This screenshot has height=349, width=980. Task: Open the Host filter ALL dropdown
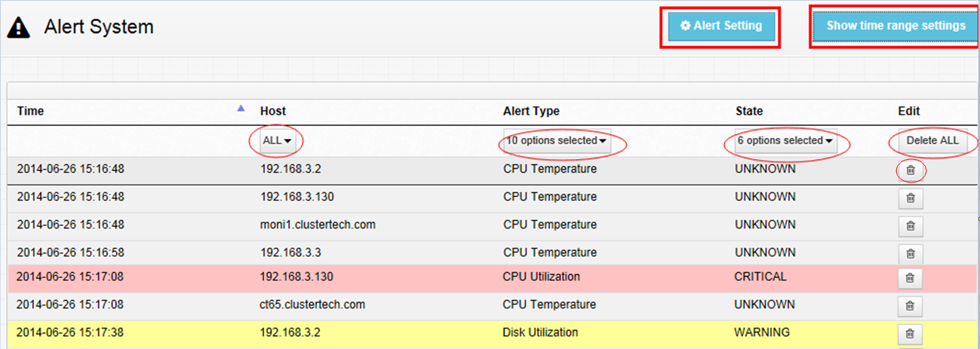(277, 141)
